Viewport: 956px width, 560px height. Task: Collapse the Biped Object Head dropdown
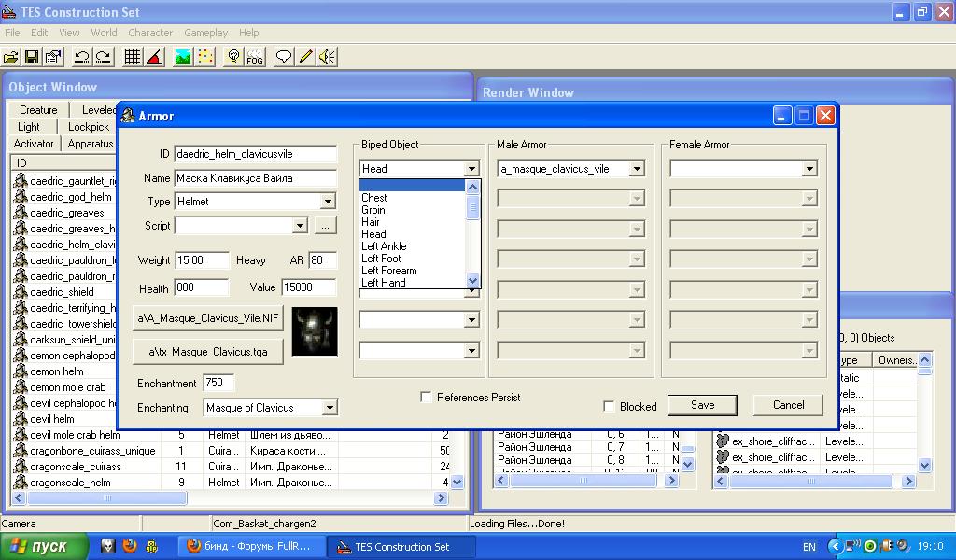(x=471, y=169)
